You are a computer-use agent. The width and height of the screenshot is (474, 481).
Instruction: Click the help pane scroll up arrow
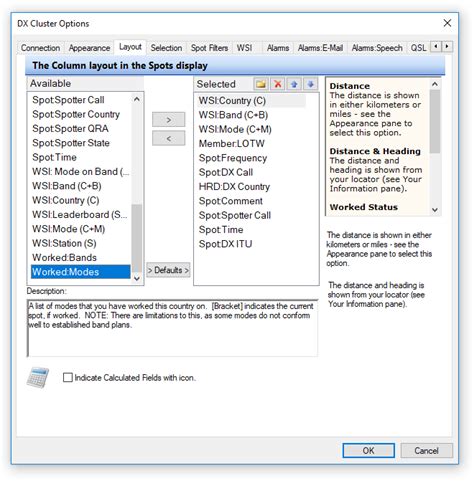(x=435, y=84)
